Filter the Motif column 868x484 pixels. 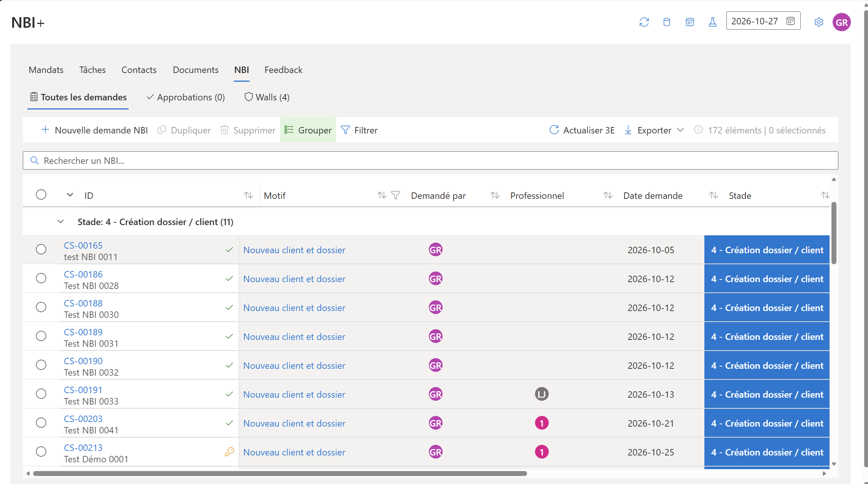pos(396,195)
